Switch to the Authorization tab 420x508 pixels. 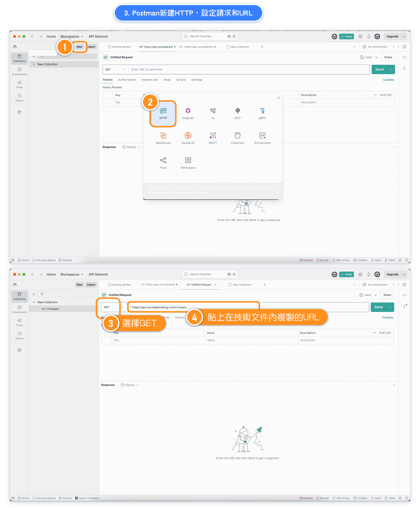pyautogui.click(x=127, y=80)
